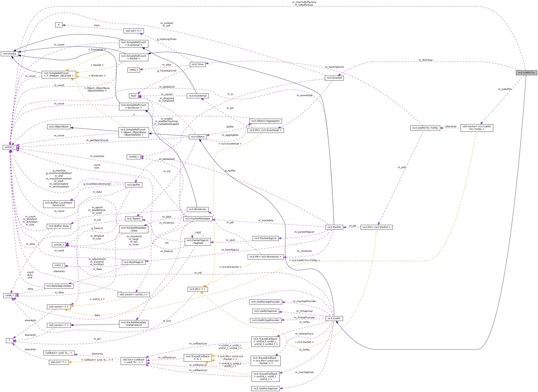Open the ns3::NixVector node
Image resolution: width=538 pixels, height=392 pixels.
[198, 209]
